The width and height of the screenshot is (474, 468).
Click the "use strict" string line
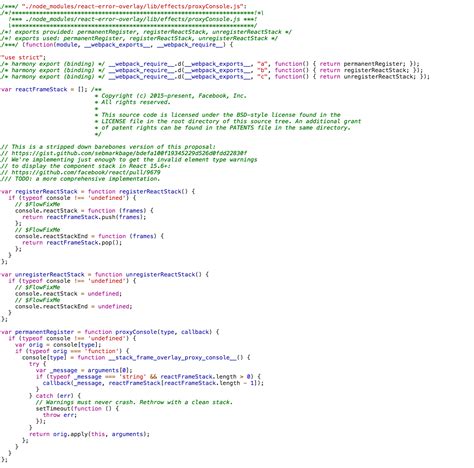[x=23, y=57]
